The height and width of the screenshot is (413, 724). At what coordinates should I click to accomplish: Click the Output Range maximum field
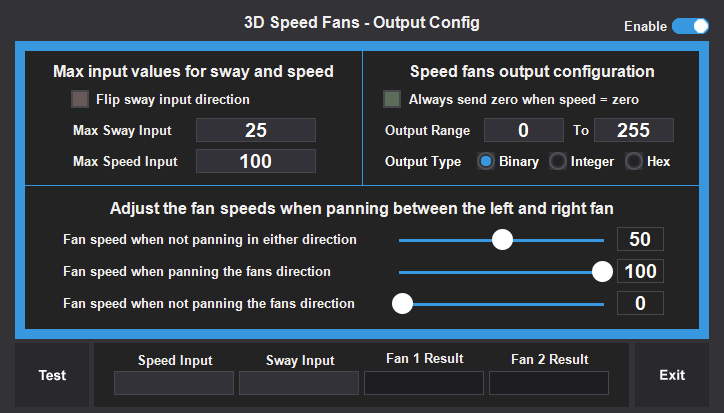[633, 130]
